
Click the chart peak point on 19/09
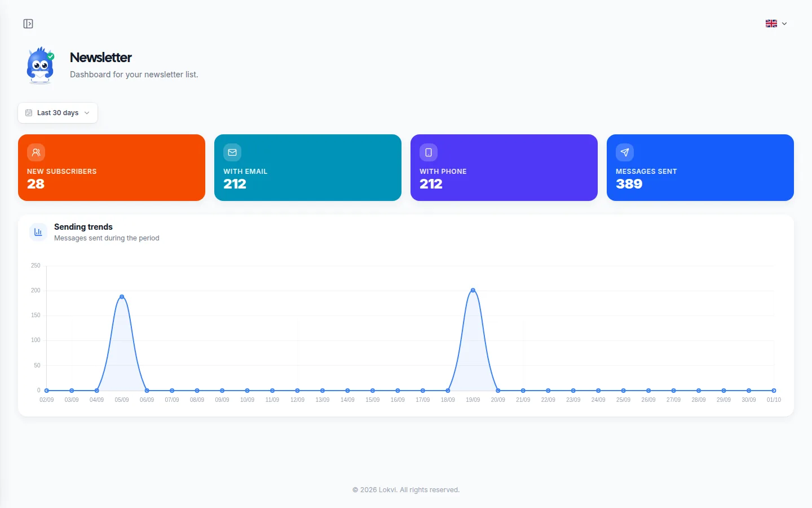473,290
